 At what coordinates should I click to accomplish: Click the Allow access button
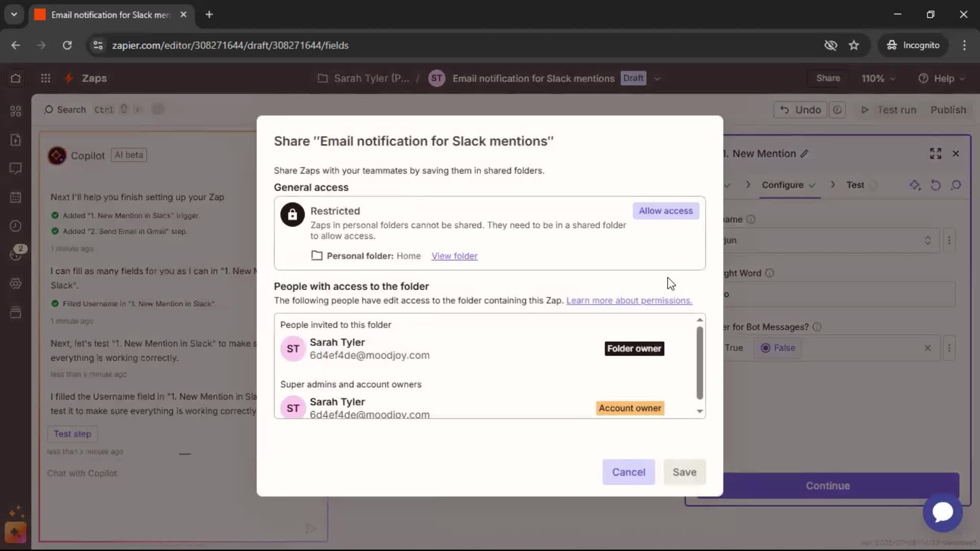[x=666, y=211]
